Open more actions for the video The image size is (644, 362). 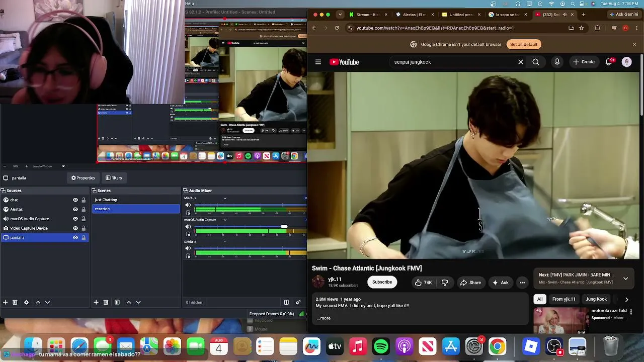coord(522,283)
